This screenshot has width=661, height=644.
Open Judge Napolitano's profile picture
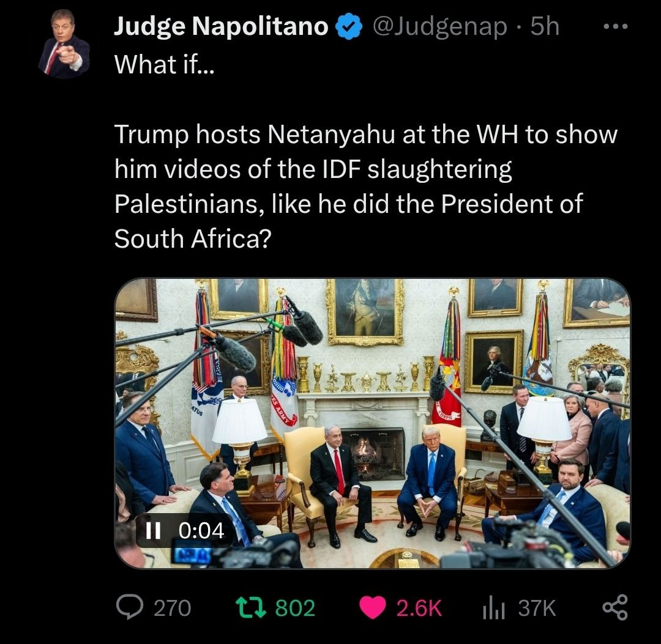point(64,44)
